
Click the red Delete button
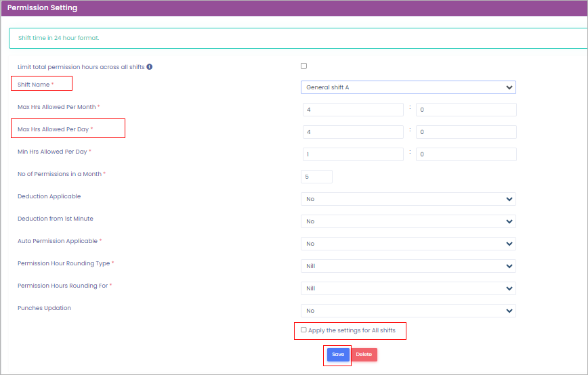[364, 355]
